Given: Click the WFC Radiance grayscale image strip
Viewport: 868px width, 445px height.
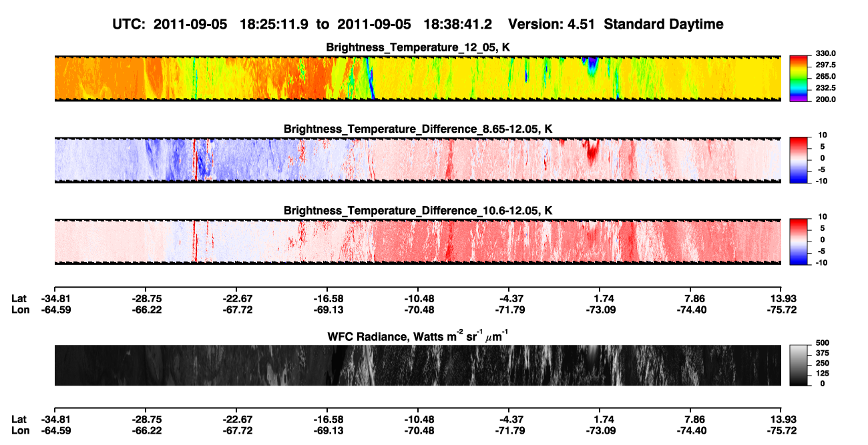Looking at the screenshot, I should click(x=417, y=365).
